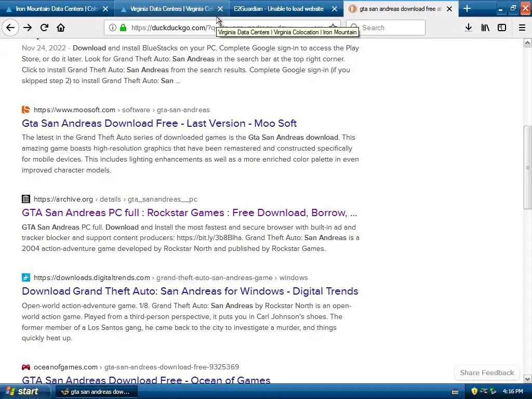
Task: Click the oceanofgames.com URL text
Action: [65, 367]
